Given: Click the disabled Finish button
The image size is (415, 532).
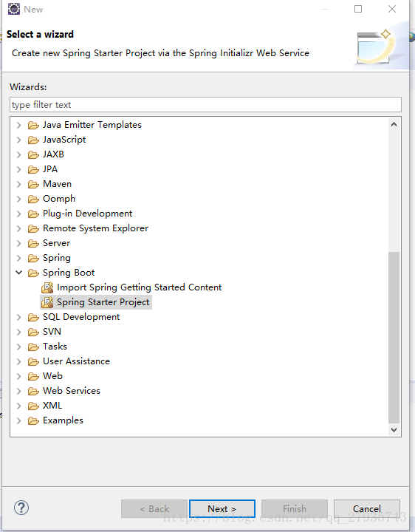Looking at the screenshot, I should point(295,508).
